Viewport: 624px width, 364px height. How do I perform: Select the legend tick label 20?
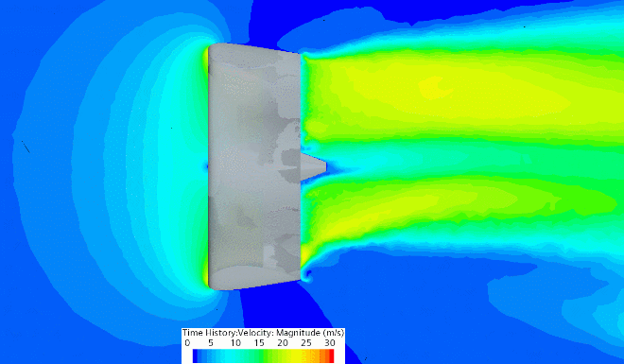pos(283,342)
